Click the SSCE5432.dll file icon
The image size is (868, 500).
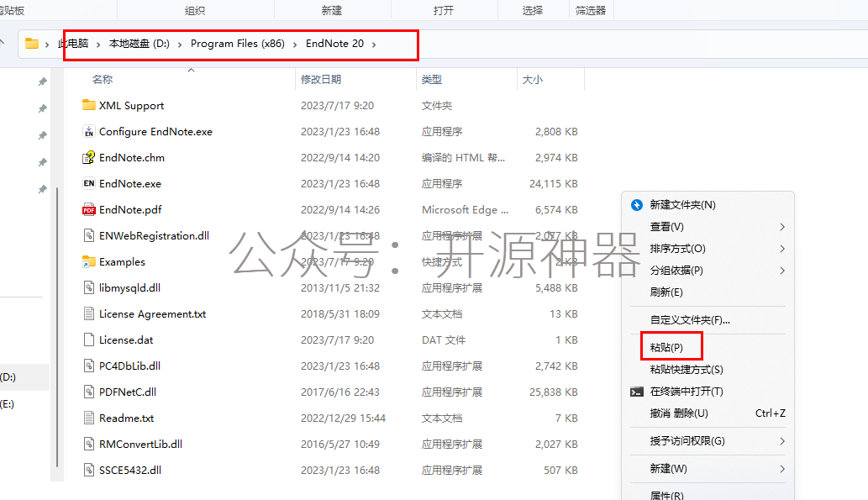tap(88, 470)
